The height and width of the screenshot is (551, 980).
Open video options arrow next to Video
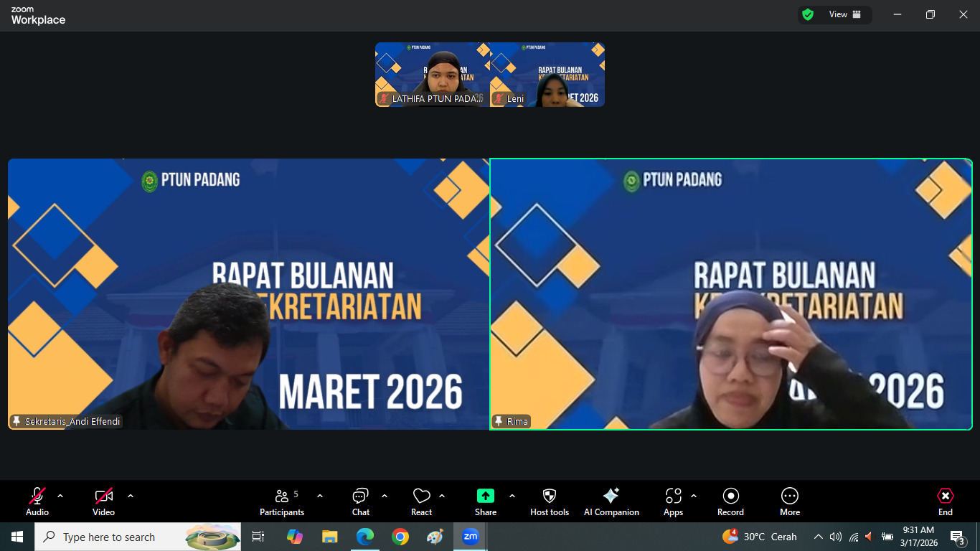point(131,496)
